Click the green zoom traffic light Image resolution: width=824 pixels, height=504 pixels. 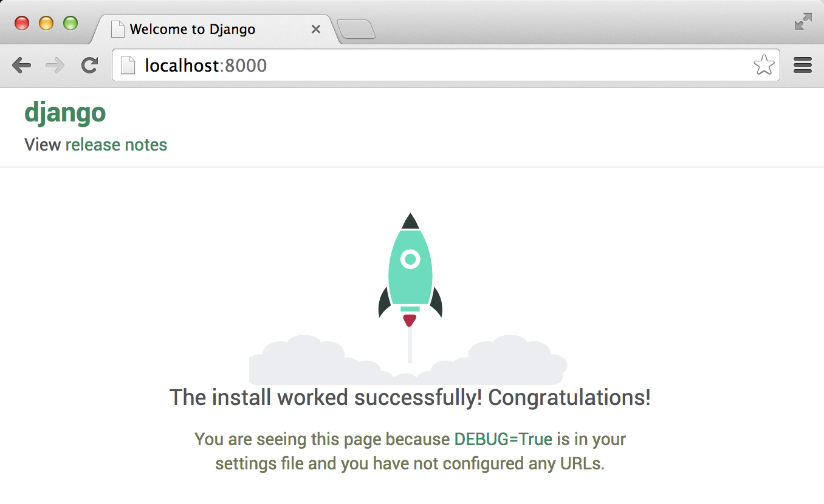pos(70,23)
